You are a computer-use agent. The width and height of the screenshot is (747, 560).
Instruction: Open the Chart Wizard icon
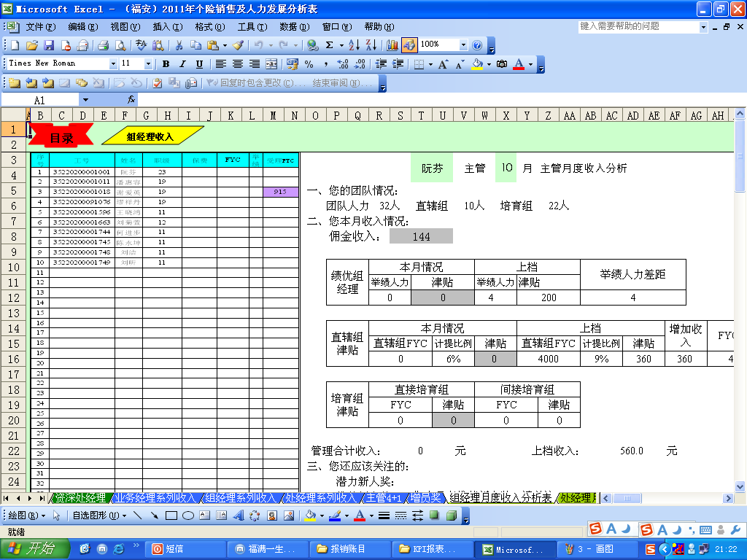pos(392,45)
